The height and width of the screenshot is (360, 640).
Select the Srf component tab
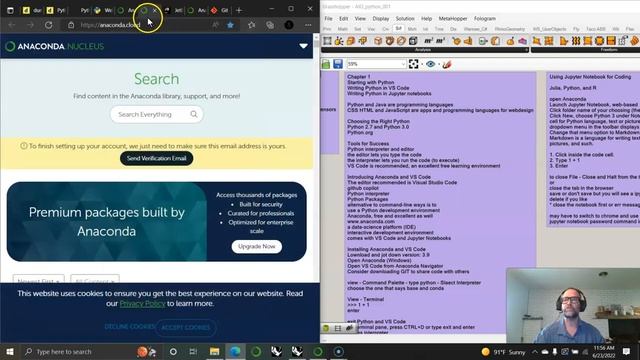[x=398, y=29]
